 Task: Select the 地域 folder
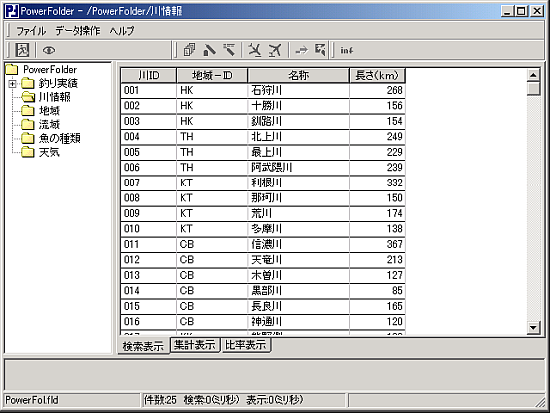click(x=49, y=111)
